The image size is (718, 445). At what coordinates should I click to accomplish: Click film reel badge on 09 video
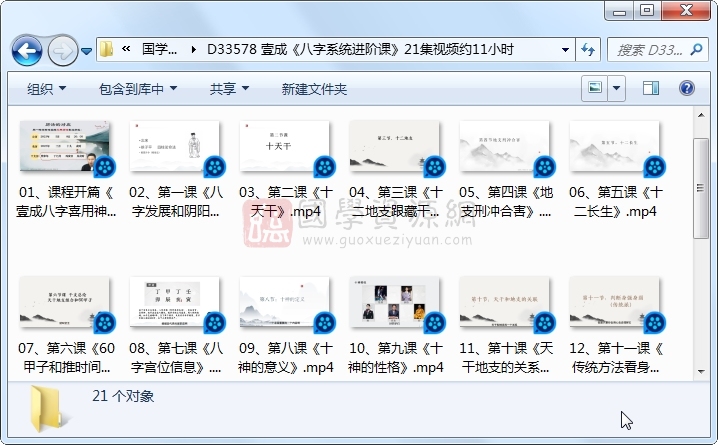tap(325, 323)
